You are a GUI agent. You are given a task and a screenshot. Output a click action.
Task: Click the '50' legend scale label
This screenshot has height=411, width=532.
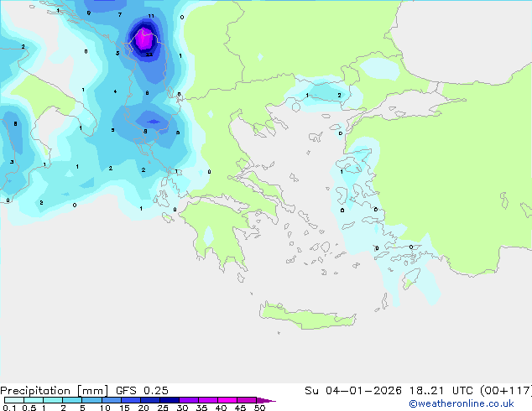pos(259,408)
